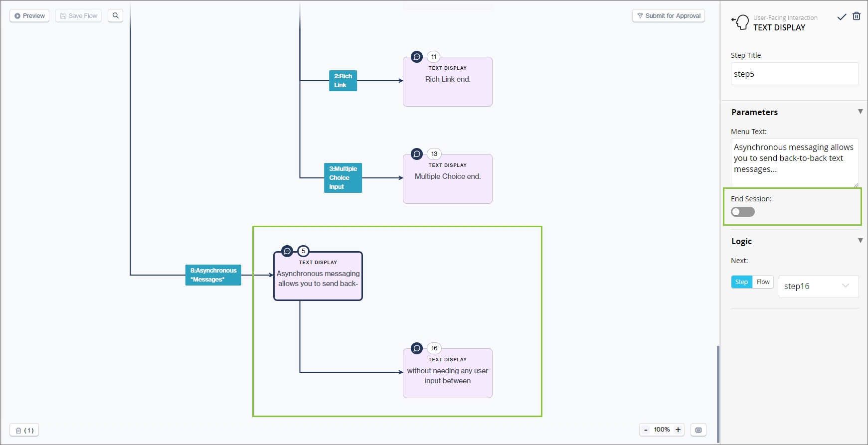Click the Step Title input field

794,74
